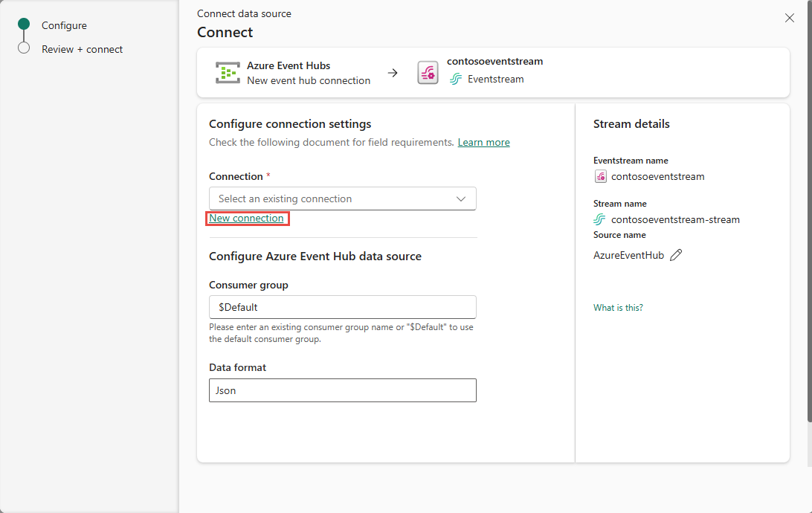This screenshot has width=812, height=513.
Task: Click the What is this? link
Action: [x=618, y=307]
